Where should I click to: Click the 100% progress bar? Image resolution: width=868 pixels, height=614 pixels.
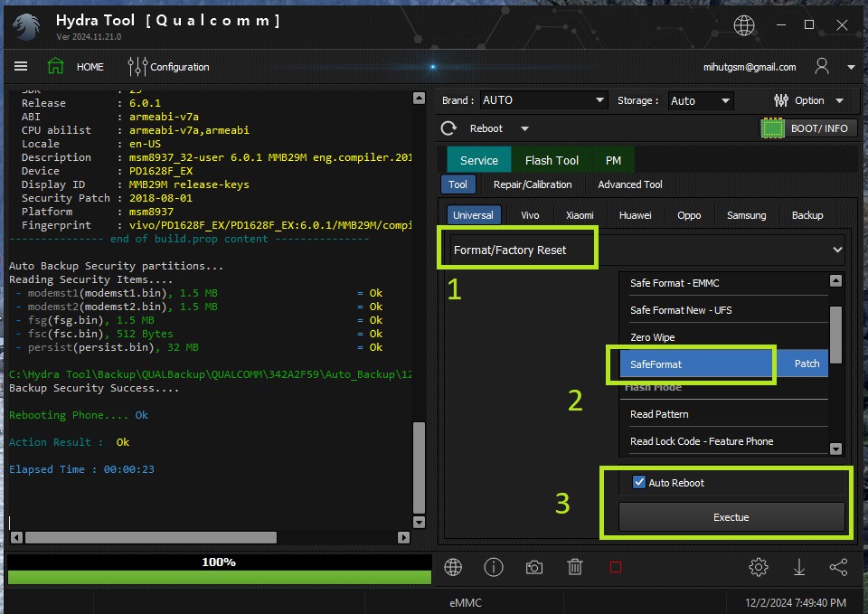pos(219,570)
